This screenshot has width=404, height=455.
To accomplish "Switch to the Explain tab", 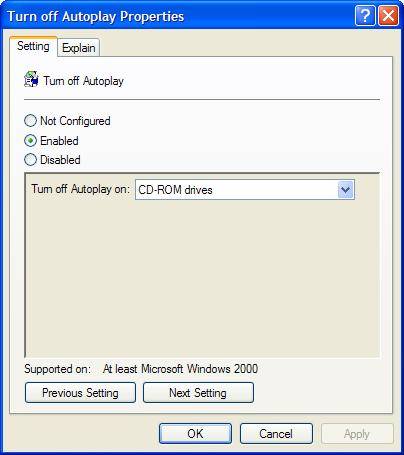I will pos(79,48).
